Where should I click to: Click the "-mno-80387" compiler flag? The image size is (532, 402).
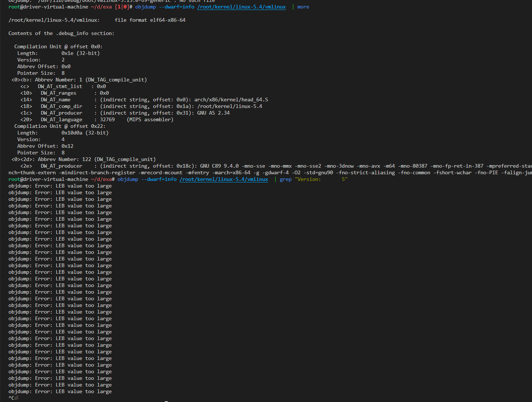[x=413, y=166]
